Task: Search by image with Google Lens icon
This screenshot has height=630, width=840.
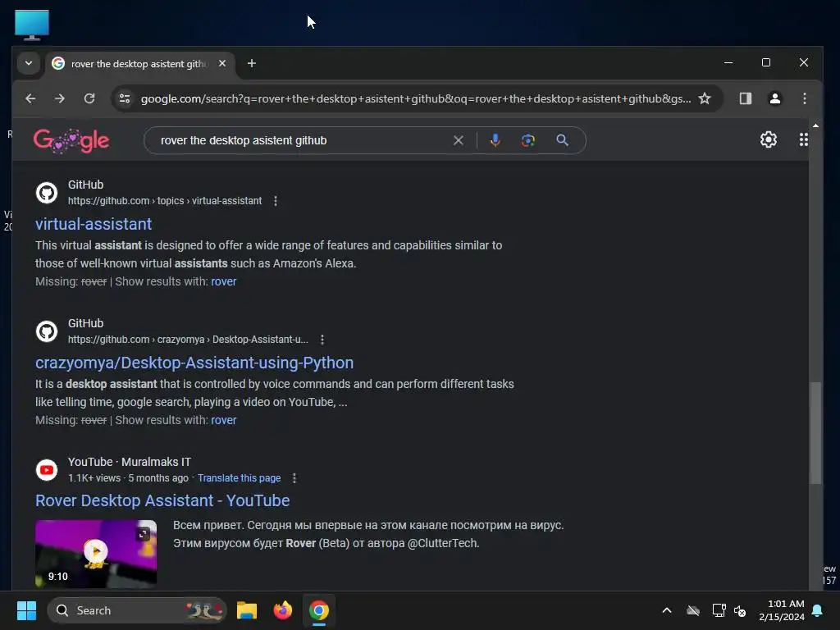Action: (528, 140)
